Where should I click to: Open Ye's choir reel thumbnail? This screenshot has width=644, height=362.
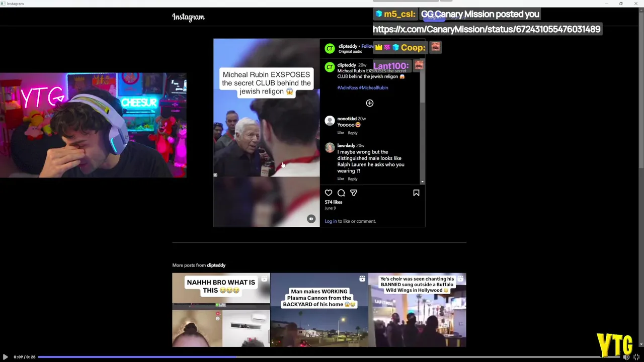tap(417, 310)
